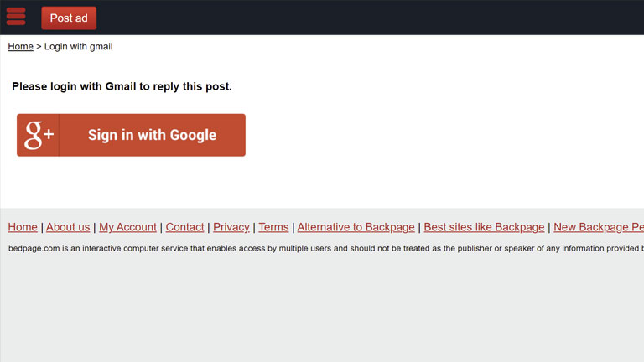Click the Login with gmail breadcrumb text
Image resolution: width=644 pixels, height=362 pixels.
coord(78,47)
